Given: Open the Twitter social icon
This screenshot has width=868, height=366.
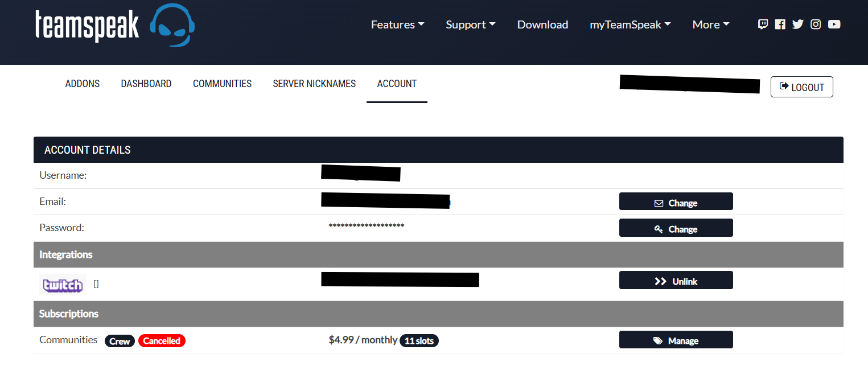Looking at the screenshot, I should [797, 24].
